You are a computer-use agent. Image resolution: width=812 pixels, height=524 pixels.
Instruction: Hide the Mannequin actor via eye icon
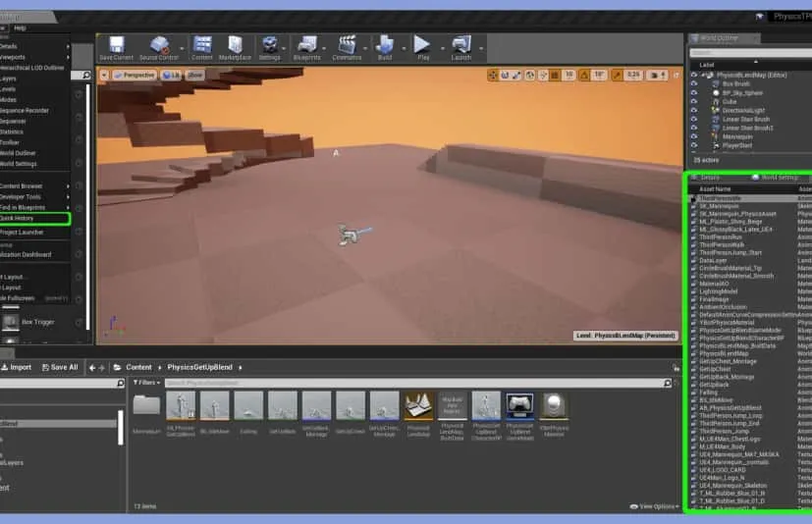(694, 136)
